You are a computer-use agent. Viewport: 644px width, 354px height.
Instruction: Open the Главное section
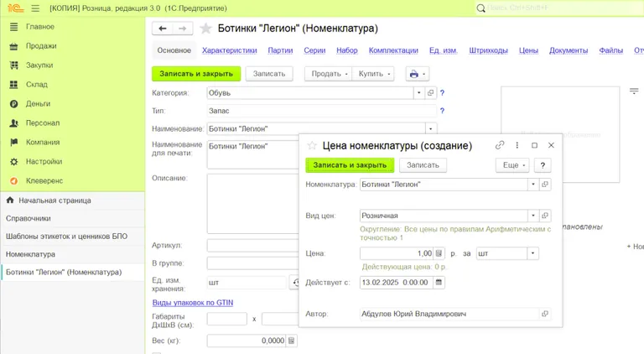[40, 27]
